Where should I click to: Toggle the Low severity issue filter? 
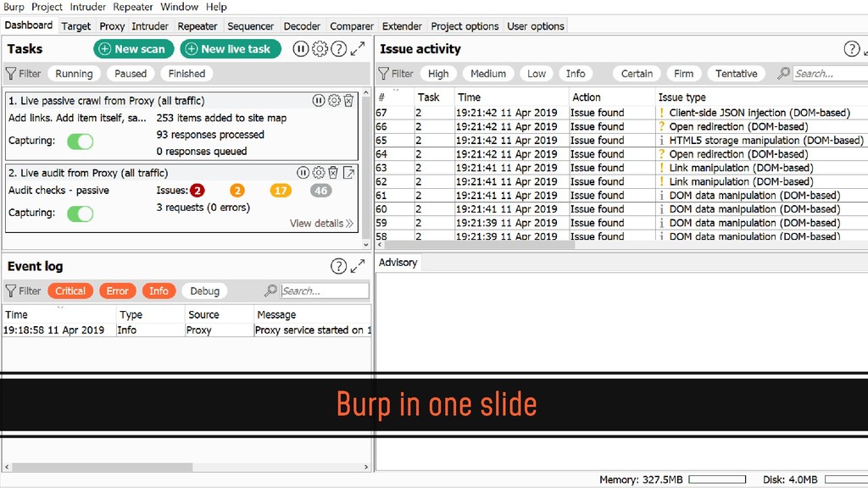click(537, 74)
